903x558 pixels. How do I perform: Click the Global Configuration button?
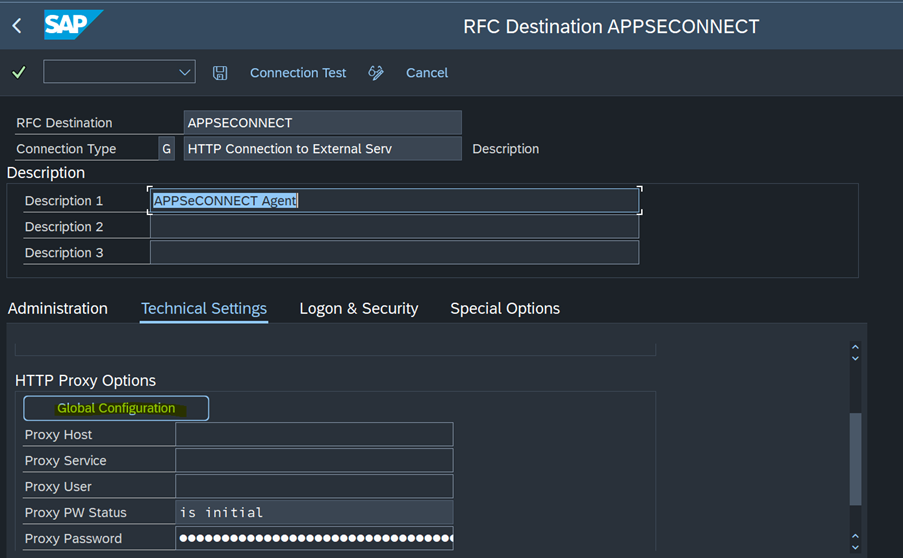click(116, 408)
